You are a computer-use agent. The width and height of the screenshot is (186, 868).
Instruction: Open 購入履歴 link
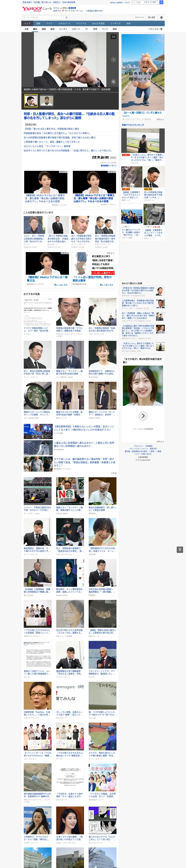(x=152, y=18)
